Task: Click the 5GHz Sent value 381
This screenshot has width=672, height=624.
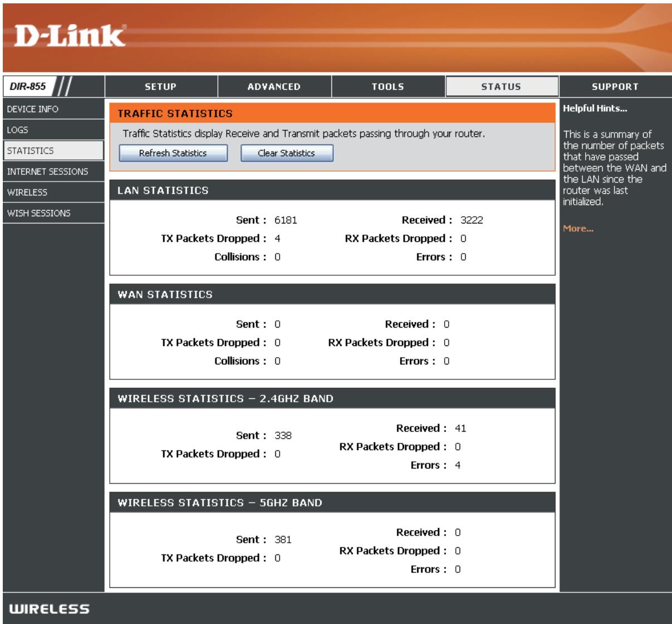Action: click(x=283, y=540)
